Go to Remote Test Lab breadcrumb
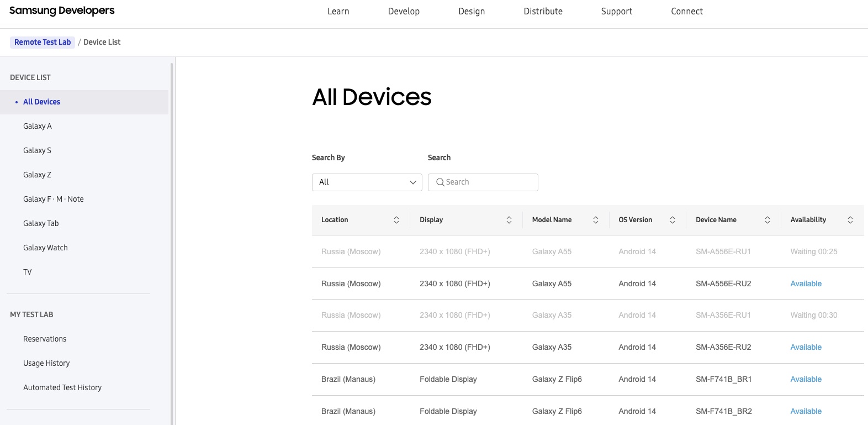 pos(43,42)
